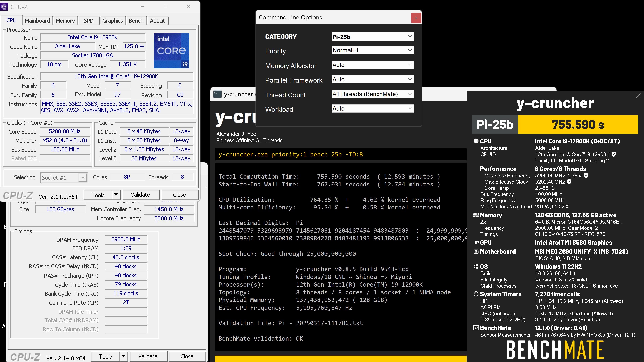
Task: Click the Motherboard icon in BenchMate panel
Action: tap(476, 251)
